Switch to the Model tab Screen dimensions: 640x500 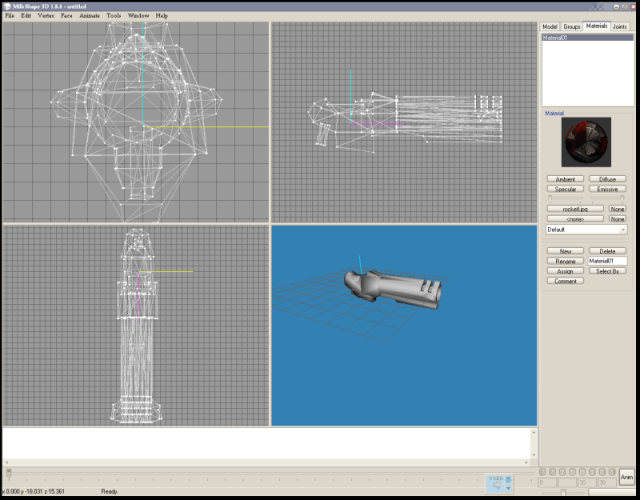[550, 26]
